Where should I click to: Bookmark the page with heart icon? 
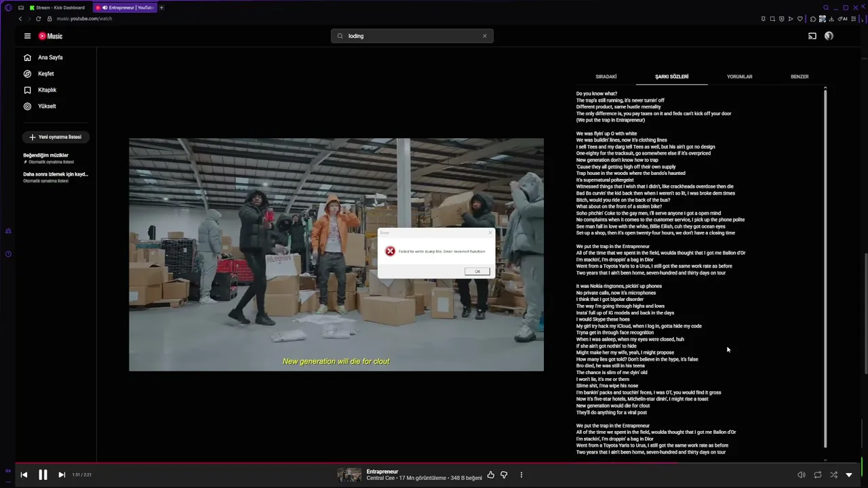point(800,19)
